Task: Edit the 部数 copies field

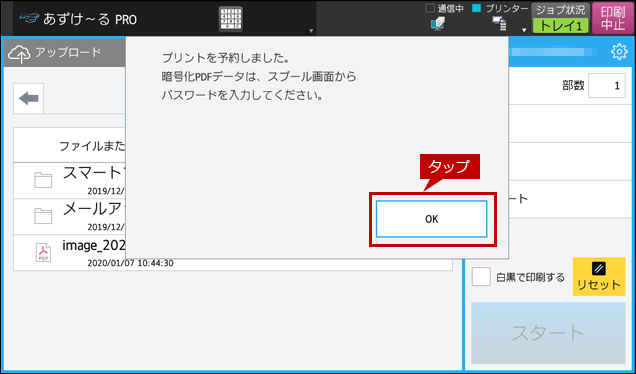Action: (x=606, y=86)
